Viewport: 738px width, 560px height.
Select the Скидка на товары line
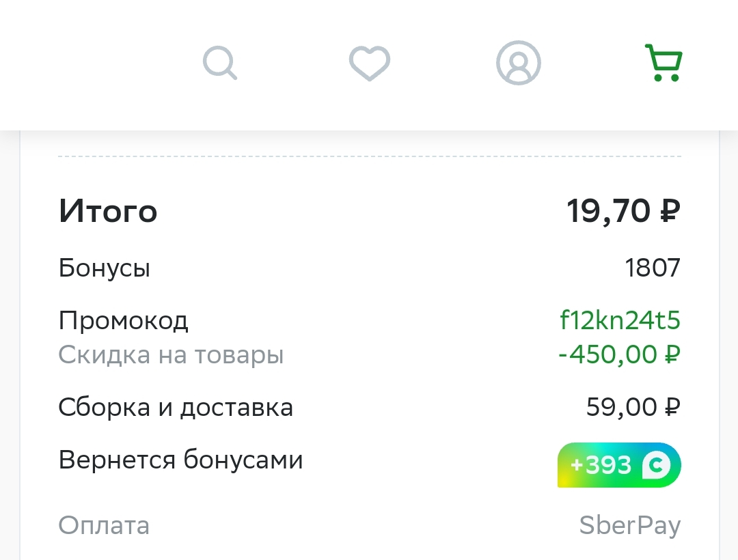[171, 355]
